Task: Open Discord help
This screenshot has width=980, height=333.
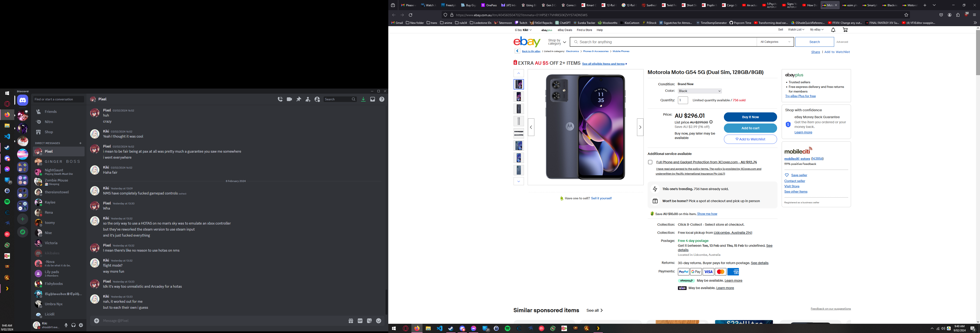Action: pyautogui.click(x=382, y=99)
